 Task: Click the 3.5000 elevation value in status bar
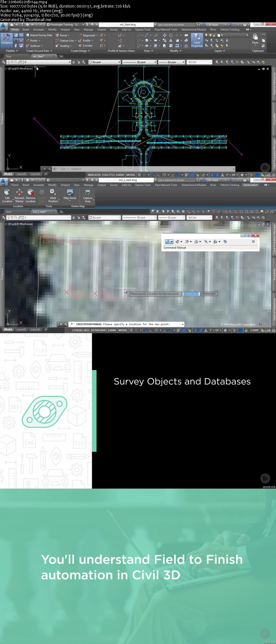(254, 330)
